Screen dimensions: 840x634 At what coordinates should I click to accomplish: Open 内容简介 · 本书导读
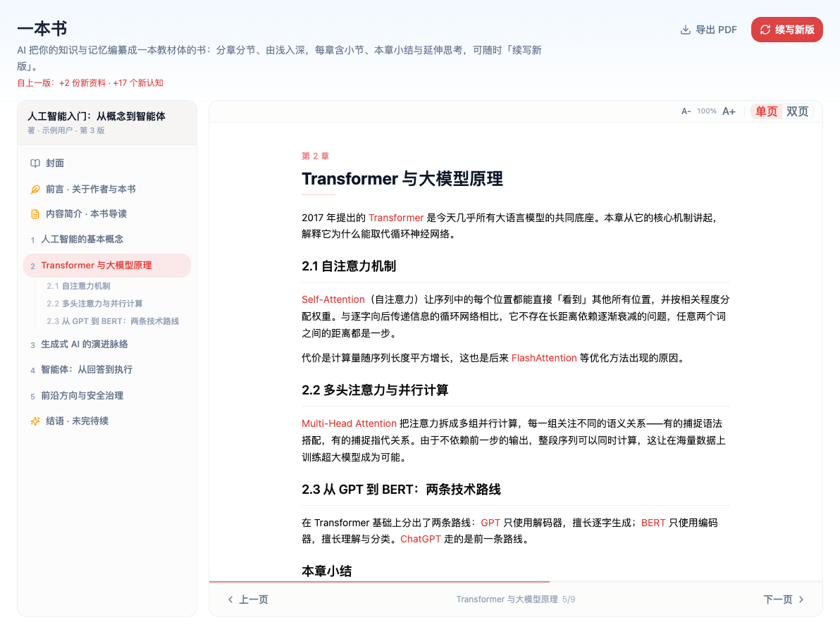tap(107, 214)
